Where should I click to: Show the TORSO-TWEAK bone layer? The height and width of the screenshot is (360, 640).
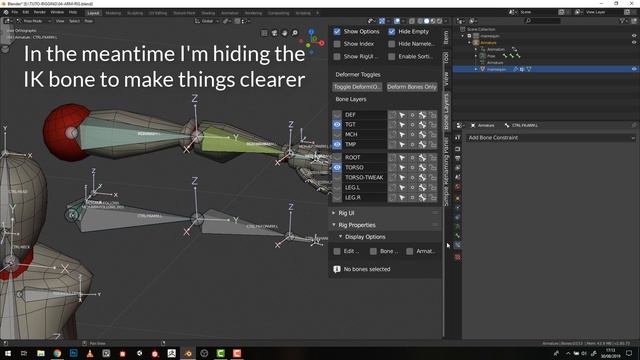tap(337, 178)
